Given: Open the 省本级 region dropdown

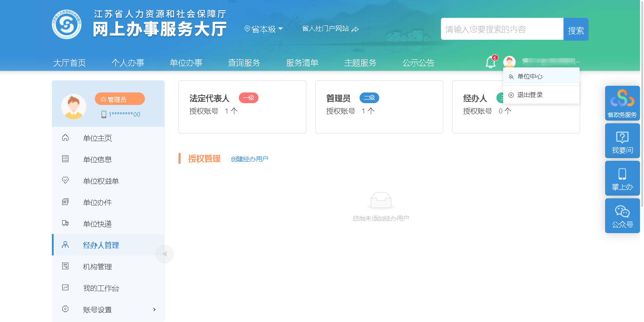Looking at the screenshot, I should tap(264, 29).
